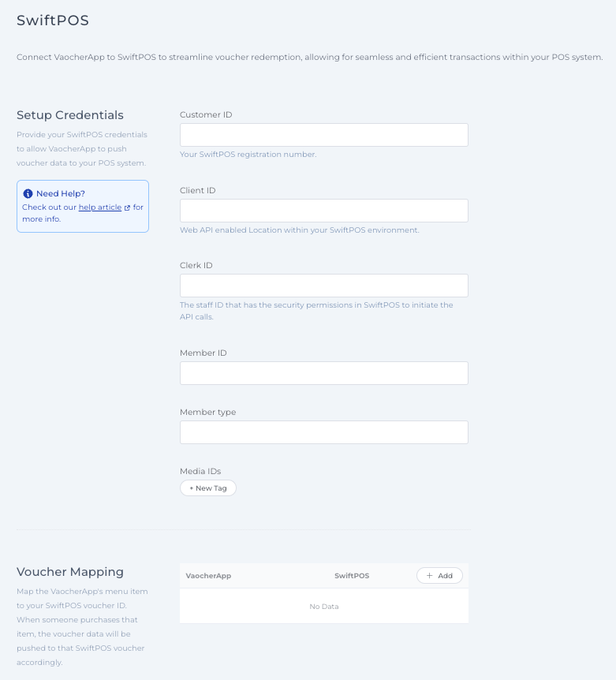Click the New Tag button under Media IDs

pyautogui.click(x=207, y=488)
